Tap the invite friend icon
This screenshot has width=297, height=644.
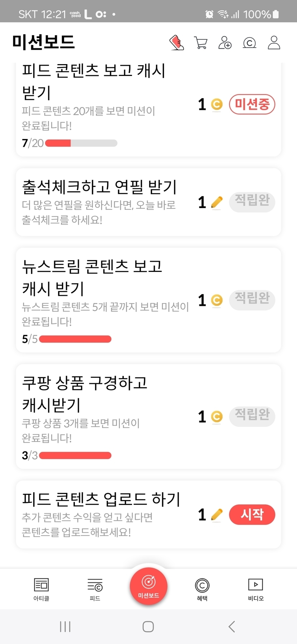[x=225, y=43]
